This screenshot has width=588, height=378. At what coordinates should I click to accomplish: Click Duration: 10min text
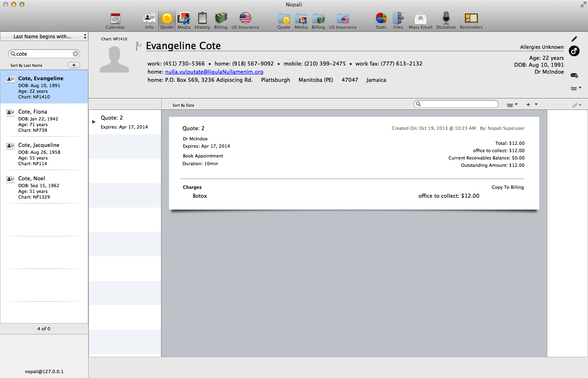point(200,164)
